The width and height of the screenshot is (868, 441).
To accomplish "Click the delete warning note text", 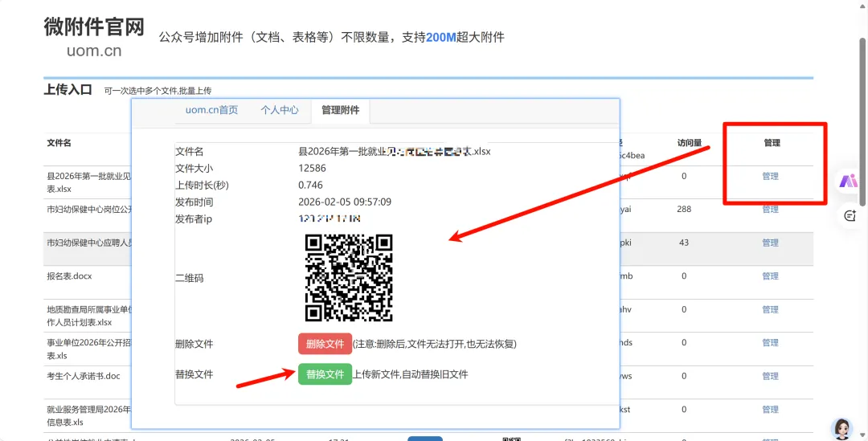I will [435, 344].
